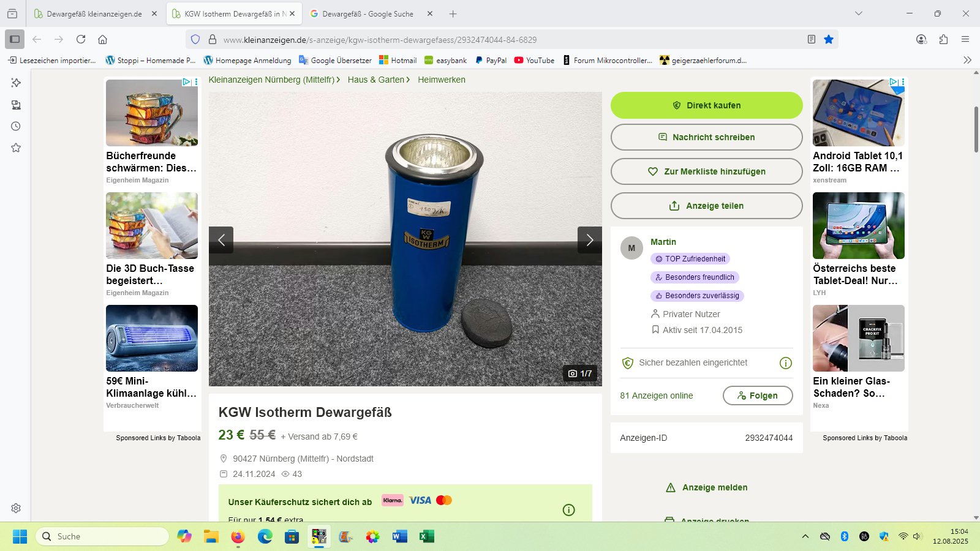Open the Firefox account icon
This screenshot has width=980, height=551.
point(921,39)
